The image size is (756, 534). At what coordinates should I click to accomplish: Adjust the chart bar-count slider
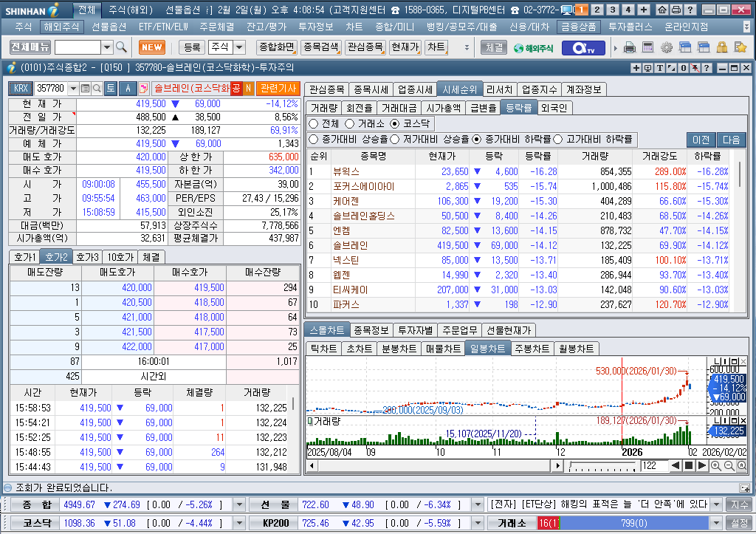click(x=602, y=465)
